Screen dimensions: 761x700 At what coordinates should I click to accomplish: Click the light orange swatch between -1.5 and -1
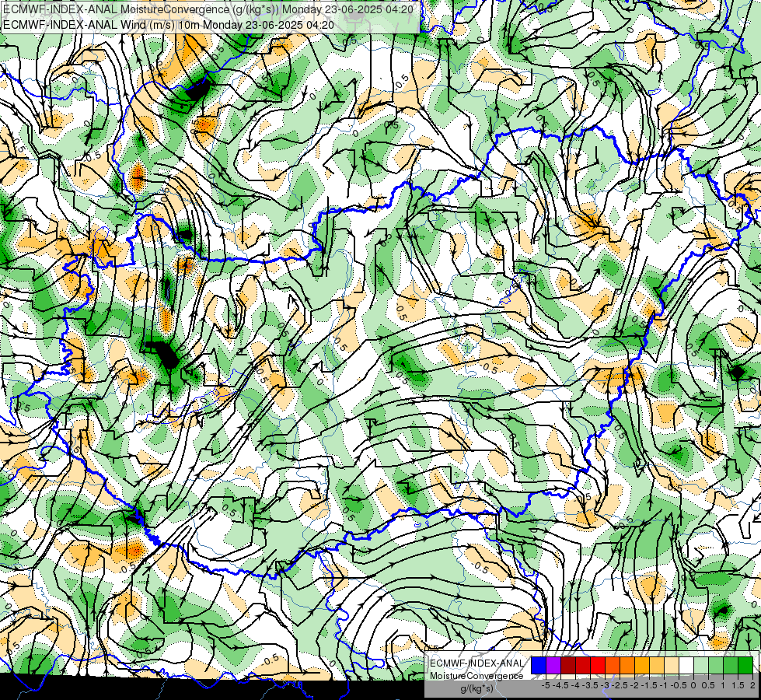point(657,666)
